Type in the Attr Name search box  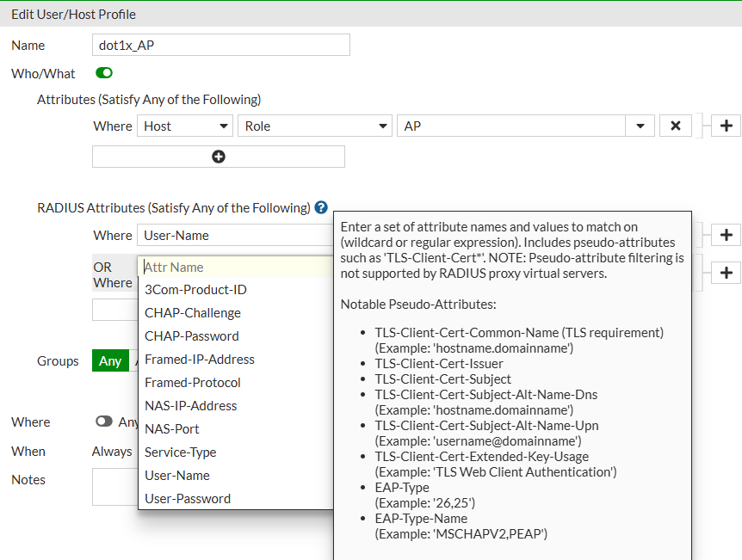234,268
